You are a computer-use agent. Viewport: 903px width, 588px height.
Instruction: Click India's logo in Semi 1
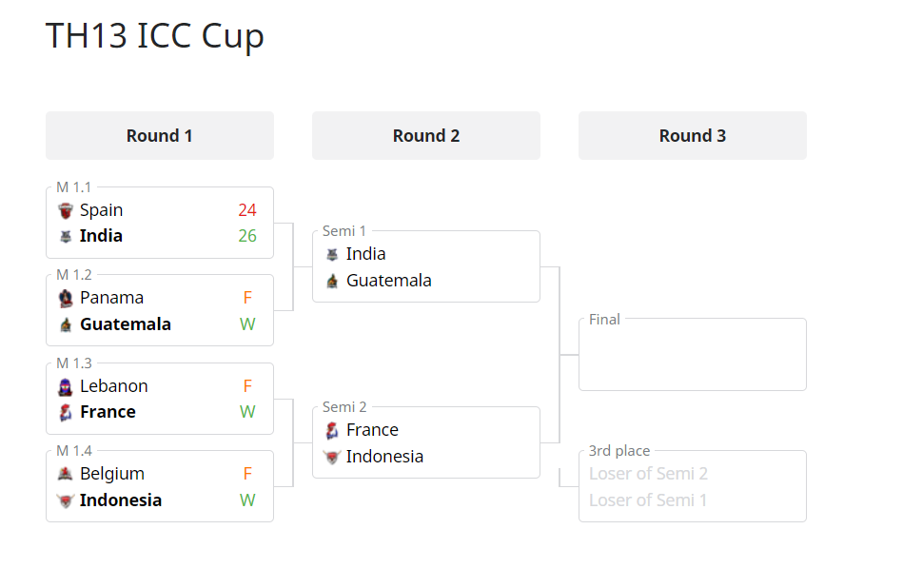click(x=332, y=255)
